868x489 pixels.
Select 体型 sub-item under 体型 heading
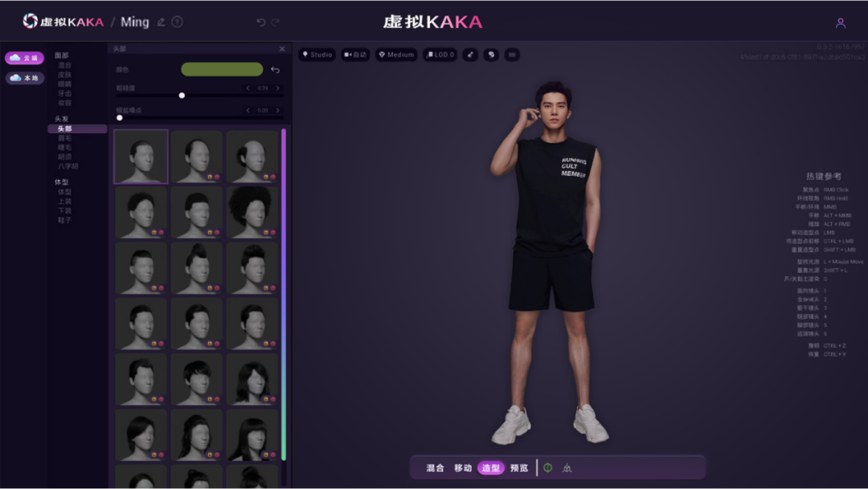click(65, 192)
